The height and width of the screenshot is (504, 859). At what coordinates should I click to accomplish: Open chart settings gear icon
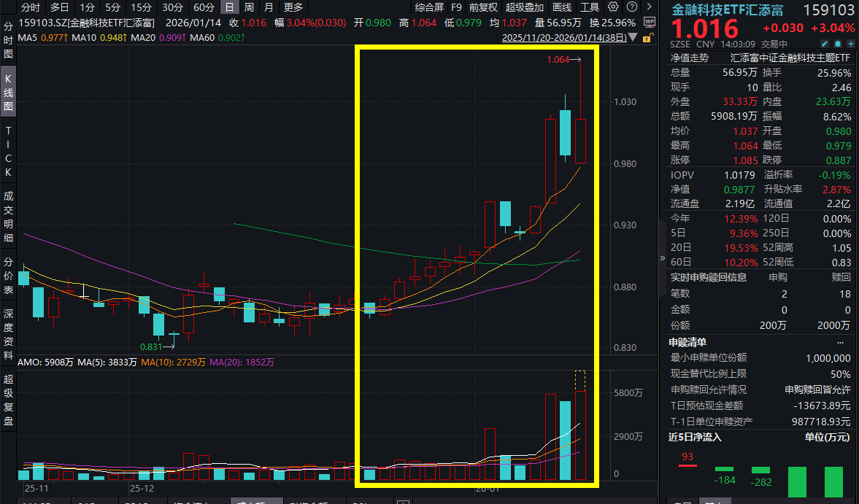[x=613, y=7]
